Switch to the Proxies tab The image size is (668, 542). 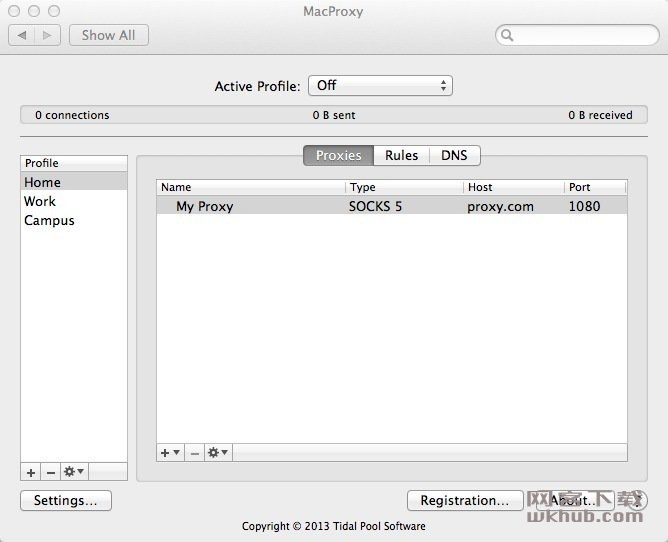[339, 156]
